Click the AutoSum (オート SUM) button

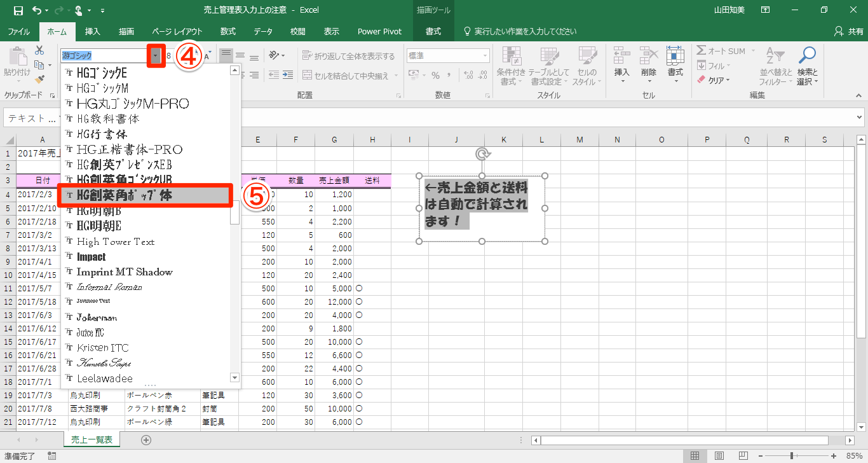[721, 51]
